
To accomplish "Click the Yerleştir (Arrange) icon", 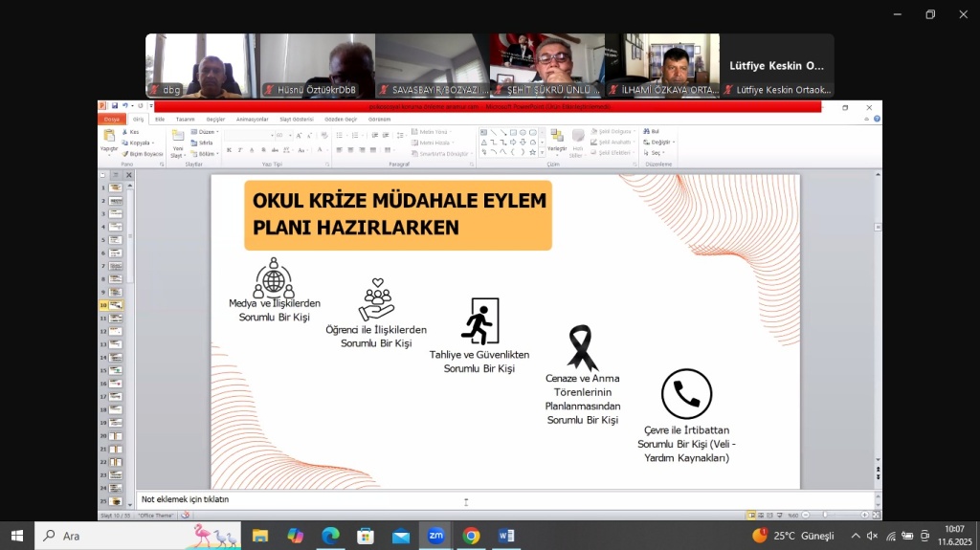I will (557, 137).
